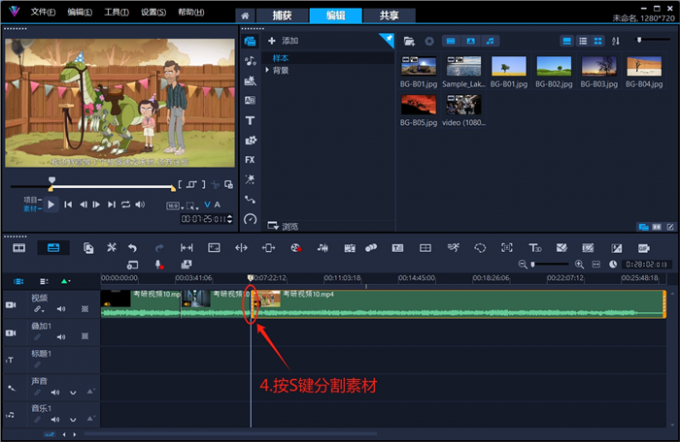The image size is (680, 442).
Task: Click the Redo arrow in timeline toolbar
Action: click(159, 248)
